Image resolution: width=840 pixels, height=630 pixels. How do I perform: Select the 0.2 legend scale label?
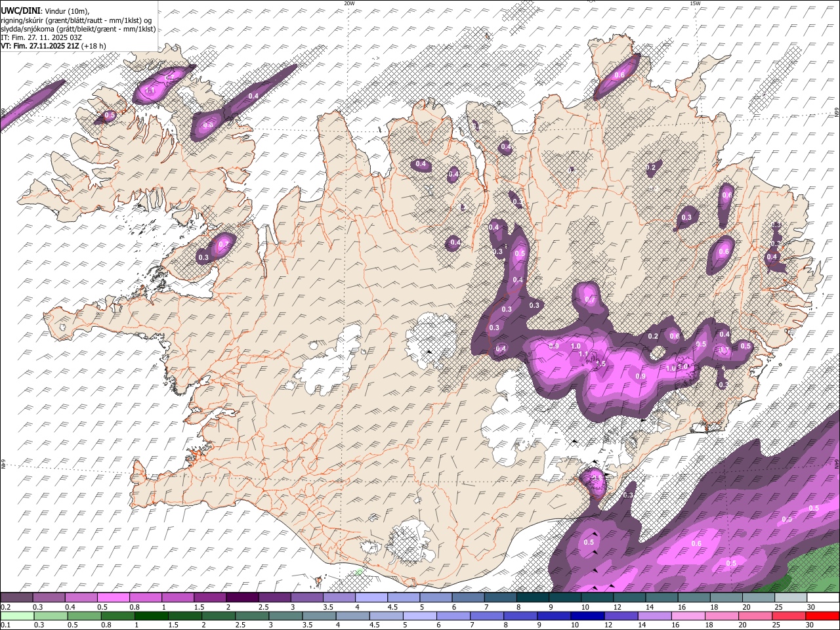(x=5, y=607)
